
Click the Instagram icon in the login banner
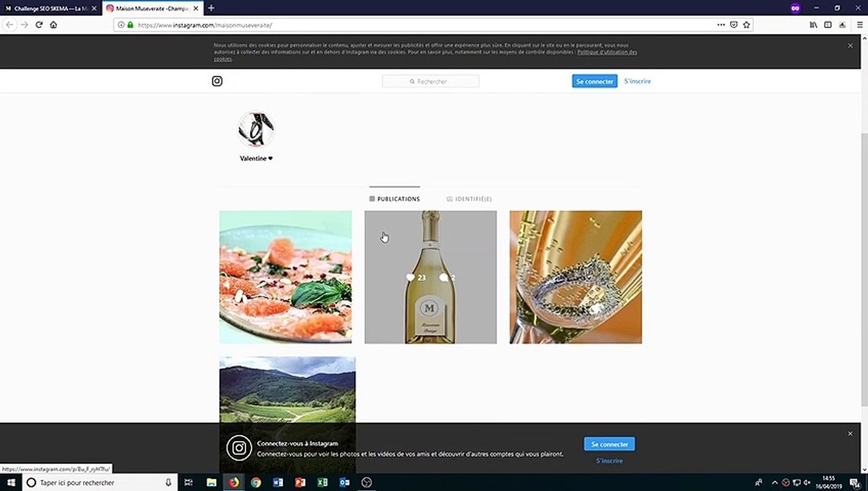tap(239, 448)
